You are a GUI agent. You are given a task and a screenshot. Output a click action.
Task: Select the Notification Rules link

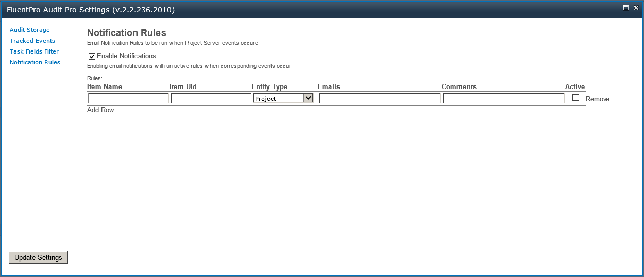[35, 62]
